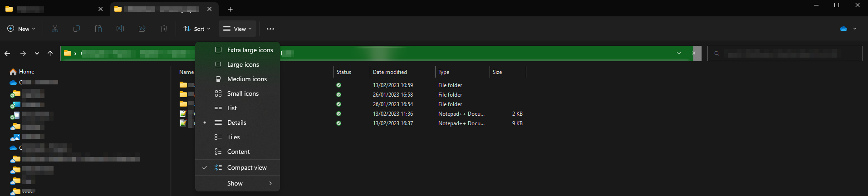Go up one folder level

(x=50, y=54)
